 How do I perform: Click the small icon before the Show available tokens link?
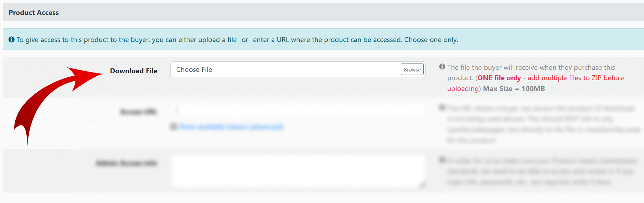point(174,127)
